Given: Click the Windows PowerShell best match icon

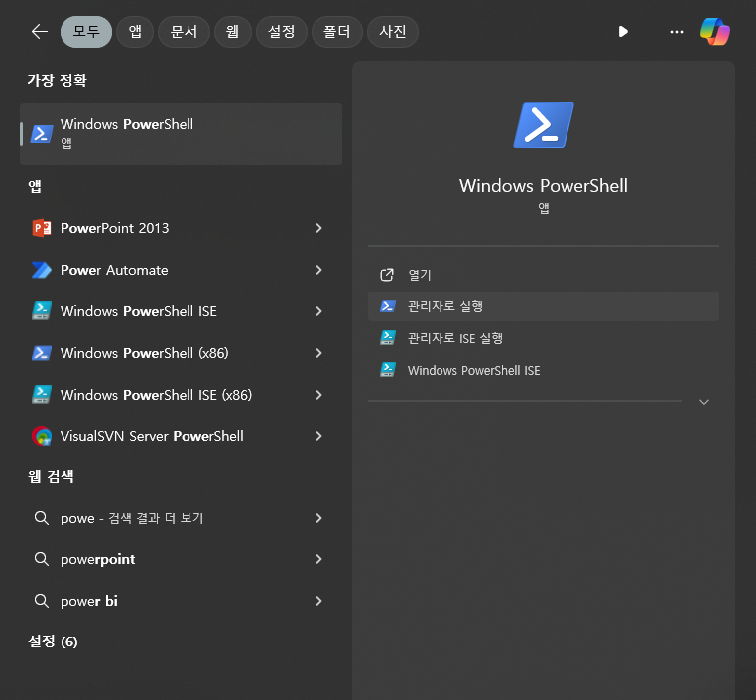Looking at the screenshot, I should pos(42,134).
